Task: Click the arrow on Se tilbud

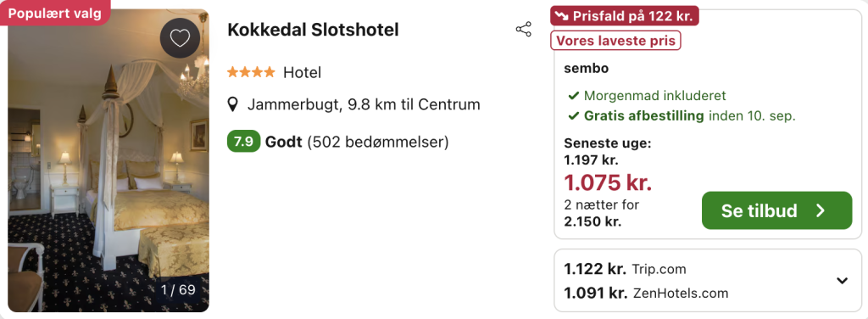Action: [821, 210]
